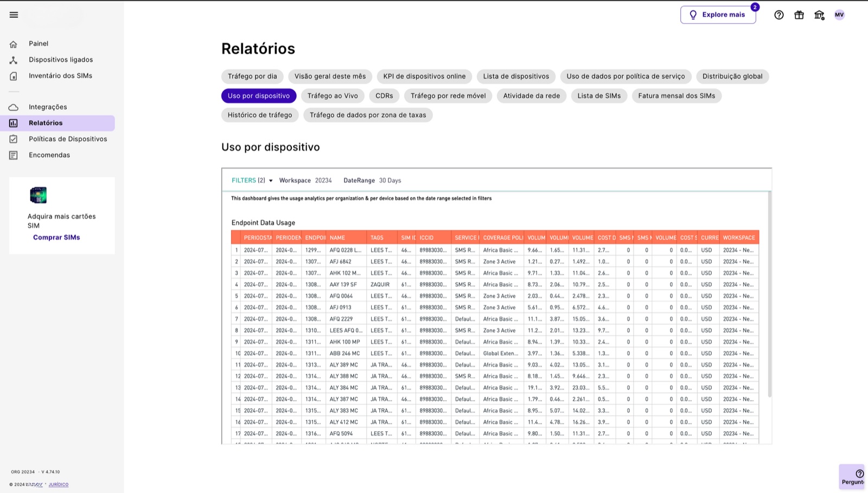This screenshot has width=868, height=493.
Task: Sort by the TAGS column header
Action: pos(382,238)
